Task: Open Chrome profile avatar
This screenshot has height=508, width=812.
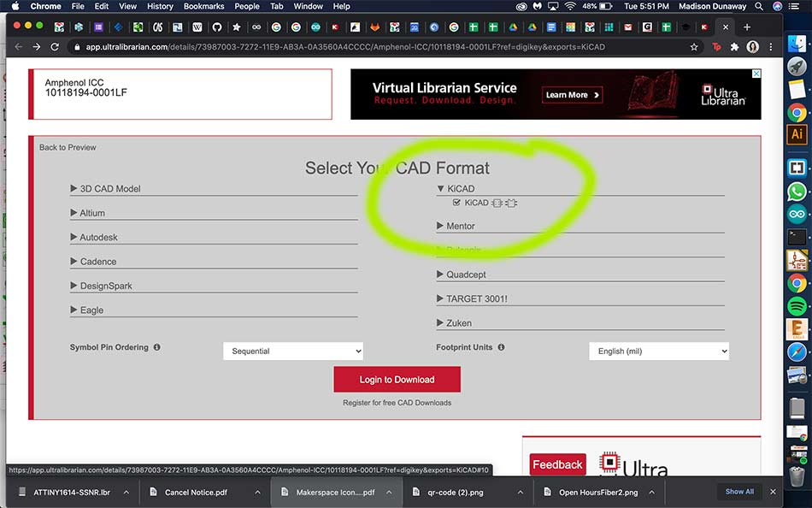Action: coord(752,47)
